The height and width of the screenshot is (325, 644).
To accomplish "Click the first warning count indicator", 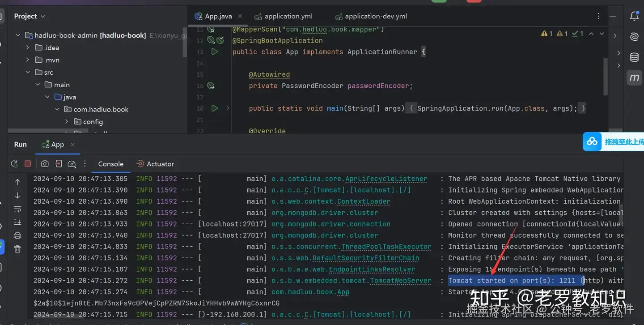I will tap(547, 34).
